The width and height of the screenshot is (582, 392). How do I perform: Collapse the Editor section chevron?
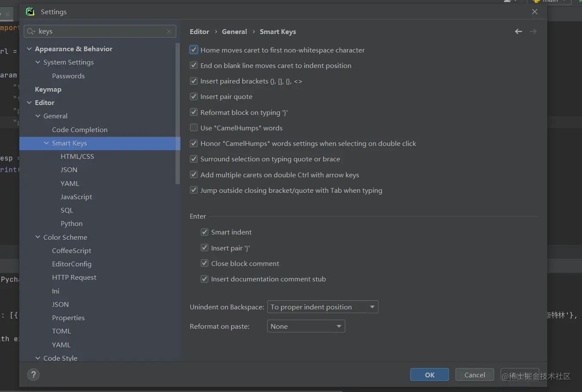pos(29,103)
